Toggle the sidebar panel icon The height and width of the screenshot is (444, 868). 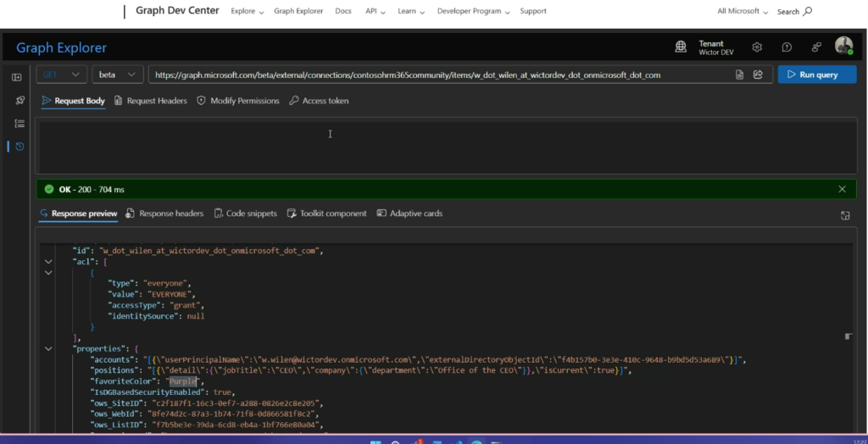[x=17, y=77]
